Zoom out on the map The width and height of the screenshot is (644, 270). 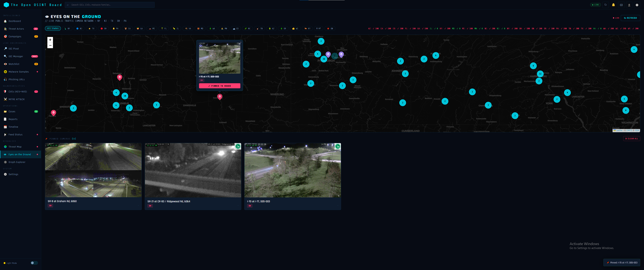coord(50,45)
